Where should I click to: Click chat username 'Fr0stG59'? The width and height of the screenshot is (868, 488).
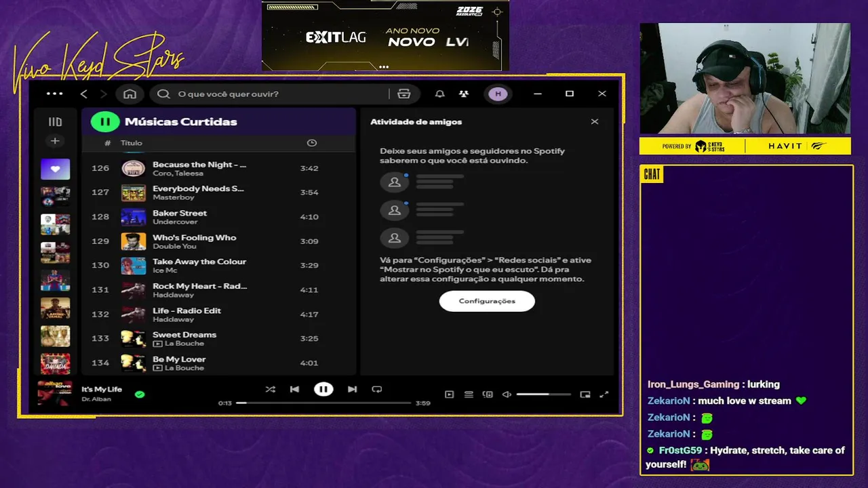coord(680,451)
